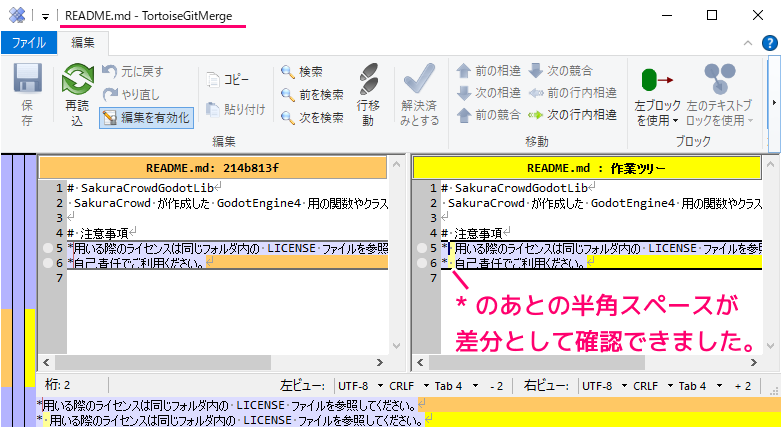The image size is (782, 428).
Task: Open the ファイル (File) tab
Action: pyautogui.click(x=28, y=43)
